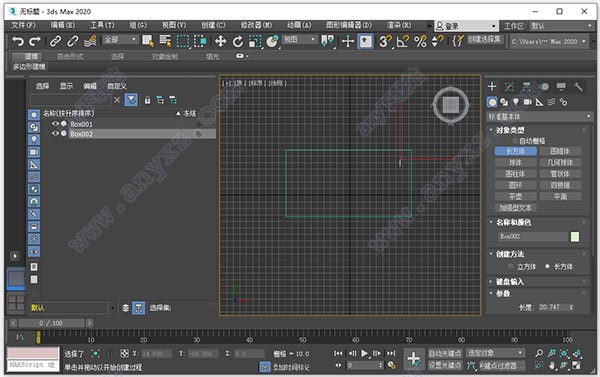Click the 自动关键点 button

(445, 353)
